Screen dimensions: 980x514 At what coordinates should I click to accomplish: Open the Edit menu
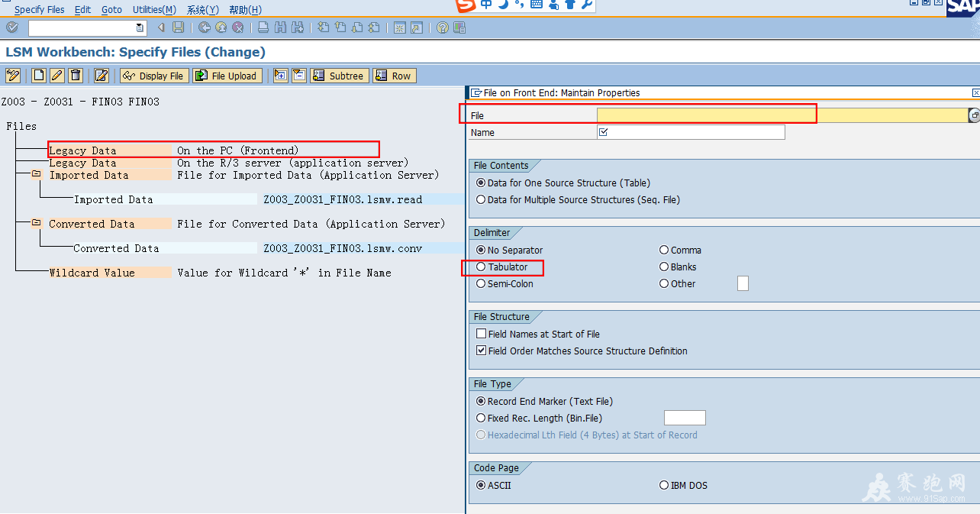tap(83, 10)
